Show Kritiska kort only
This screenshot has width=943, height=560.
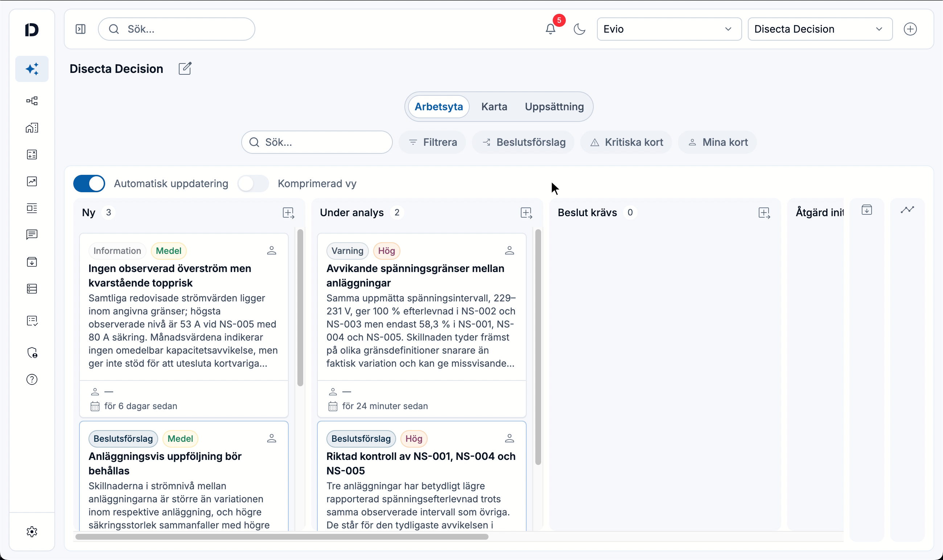(626, 142)
